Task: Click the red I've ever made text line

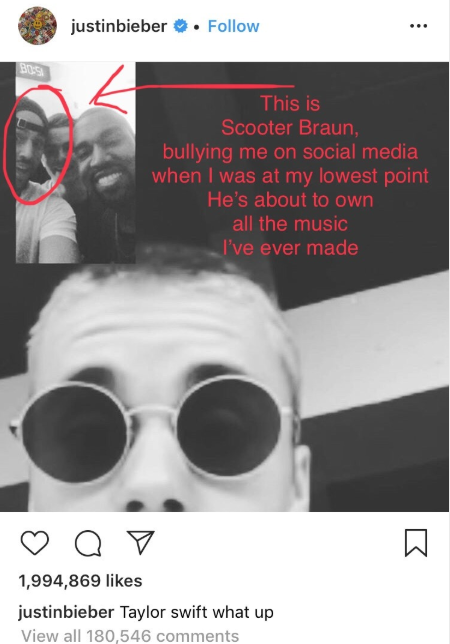Action: point(290,248)
